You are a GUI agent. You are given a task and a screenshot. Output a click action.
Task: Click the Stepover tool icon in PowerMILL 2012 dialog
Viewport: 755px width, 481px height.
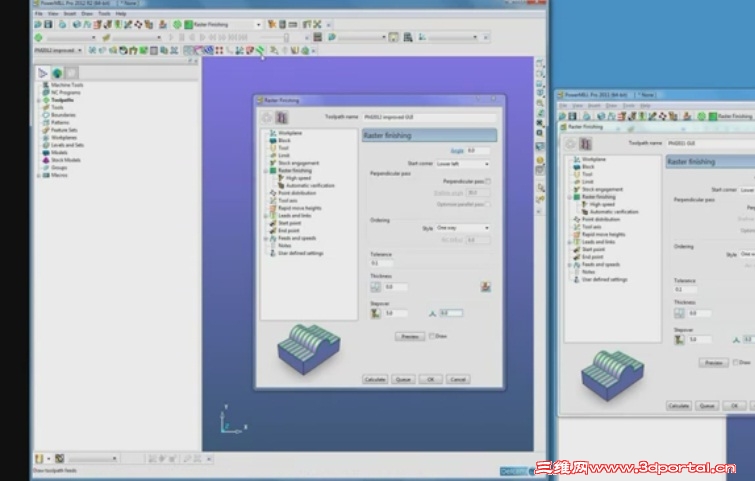coord(376,313)
